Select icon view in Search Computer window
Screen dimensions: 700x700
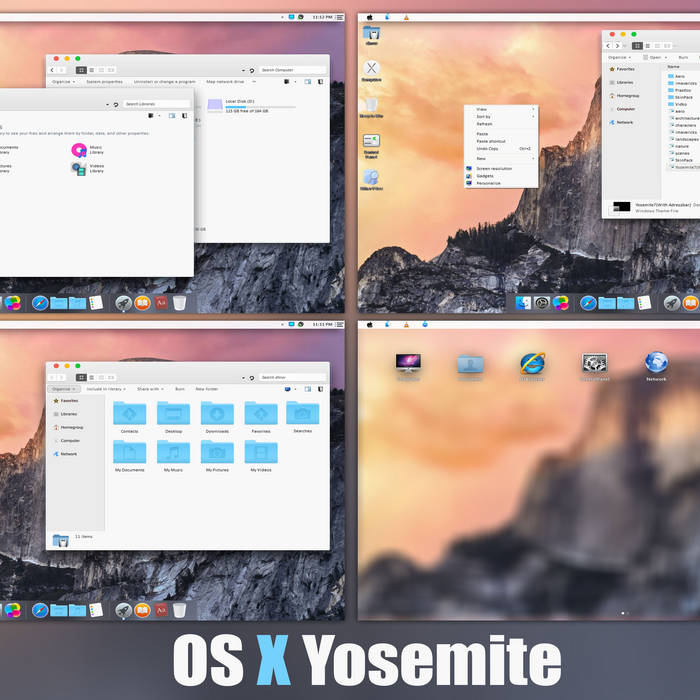click(81, 70)
